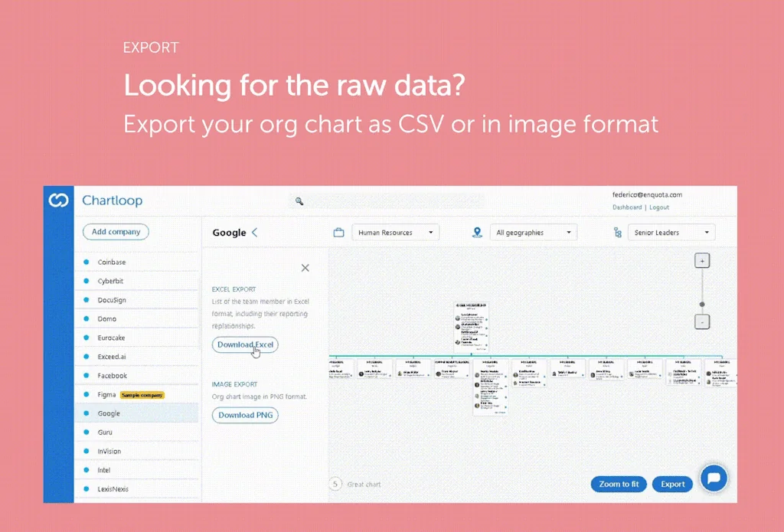Open the chat bubble widget
The width and height of the screenshot is (784, 532).
714,478
